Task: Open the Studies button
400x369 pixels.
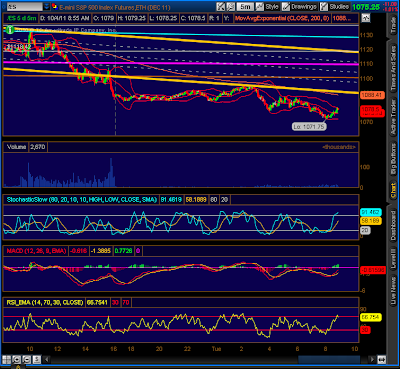Action: (x=335, y=7)
